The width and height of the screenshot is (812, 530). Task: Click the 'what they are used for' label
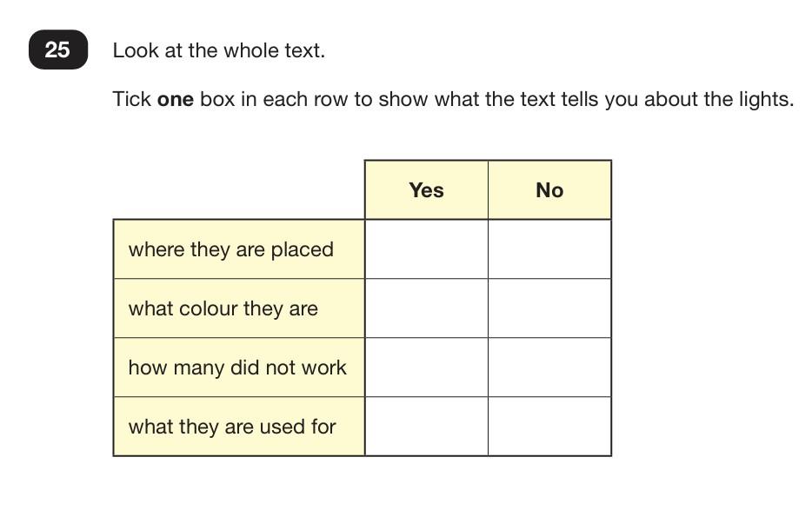(232, 427)
